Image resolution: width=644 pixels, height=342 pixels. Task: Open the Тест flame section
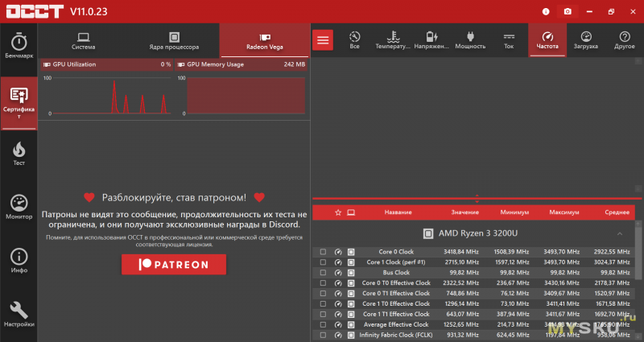[19, 154]
